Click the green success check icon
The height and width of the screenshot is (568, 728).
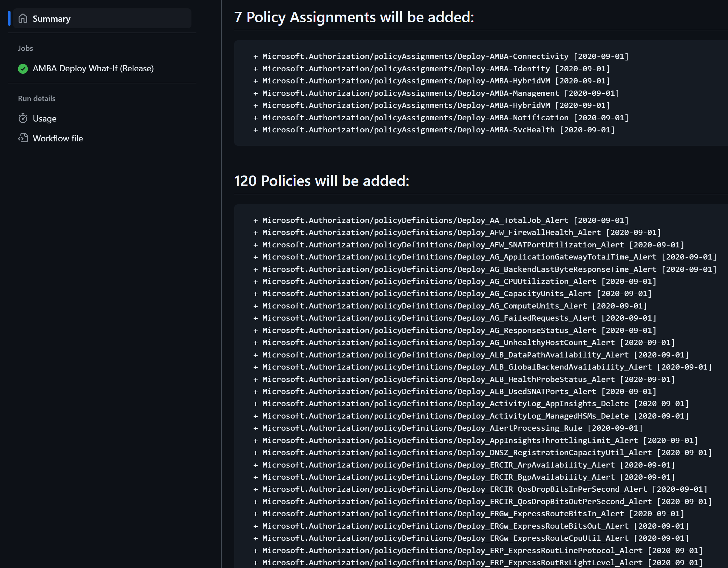(23, 69)
